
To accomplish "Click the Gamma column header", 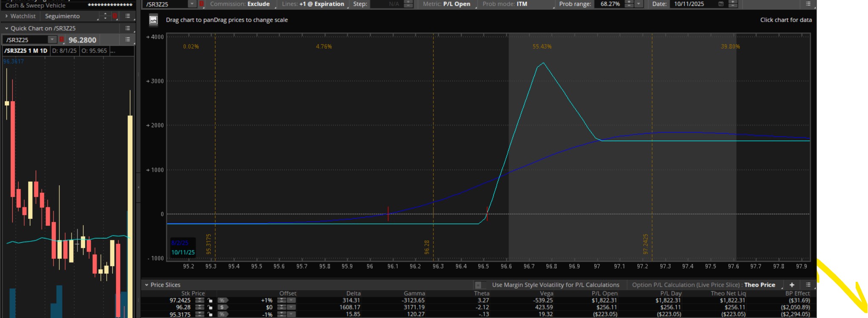I will 414,293.
